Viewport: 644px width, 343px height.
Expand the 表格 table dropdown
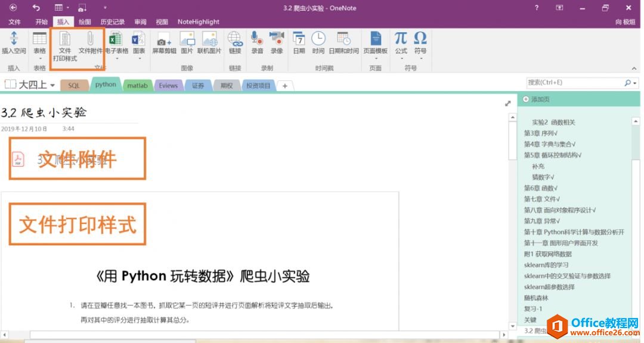(39, 58)
